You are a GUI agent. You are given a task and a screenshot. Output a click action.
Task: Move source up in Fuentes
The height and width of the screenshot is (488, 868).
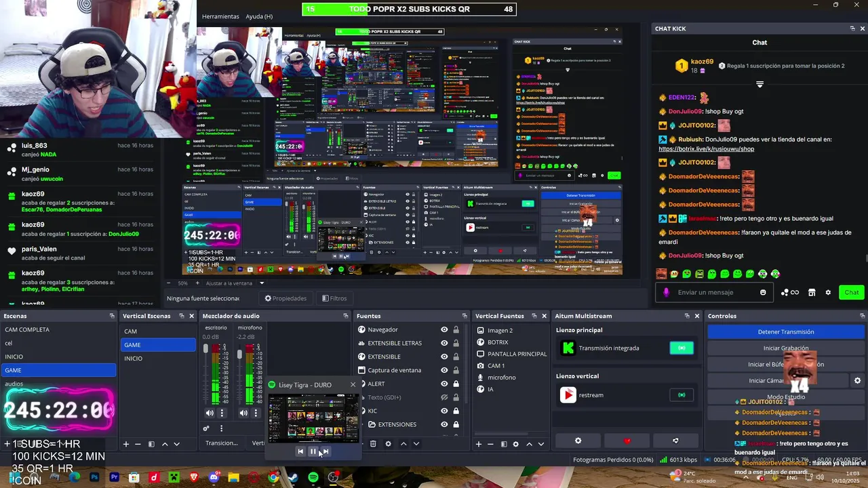[403, 444]
